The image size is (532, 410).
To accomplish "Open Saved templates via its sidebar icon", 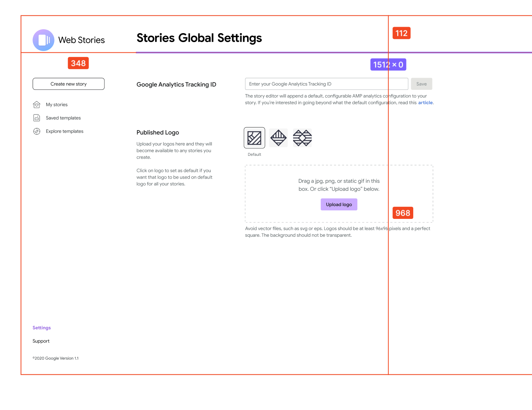I will tap(37, 118).
